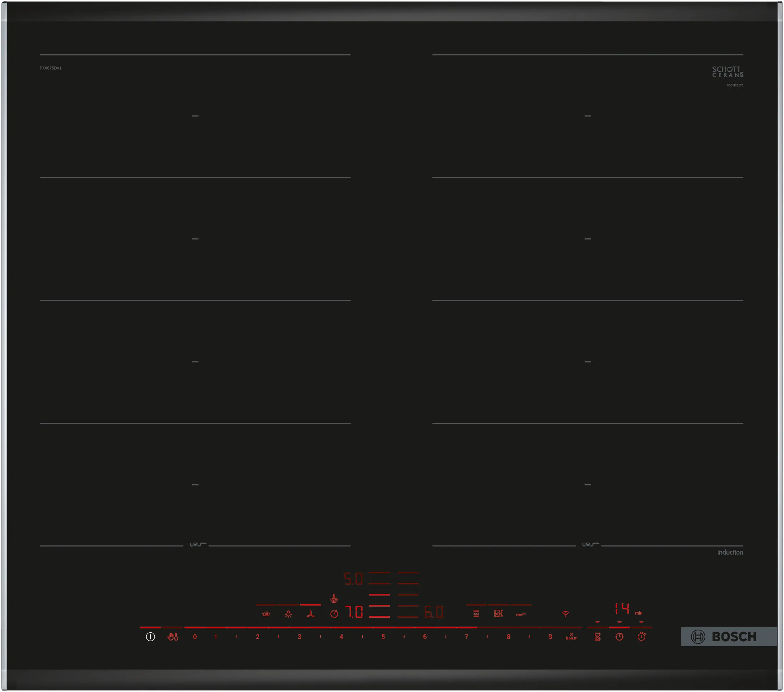Choose power level 0 to turn zone off
This screenshot has height=692, width=784.
pyautogui.click(x=195, y=637)
